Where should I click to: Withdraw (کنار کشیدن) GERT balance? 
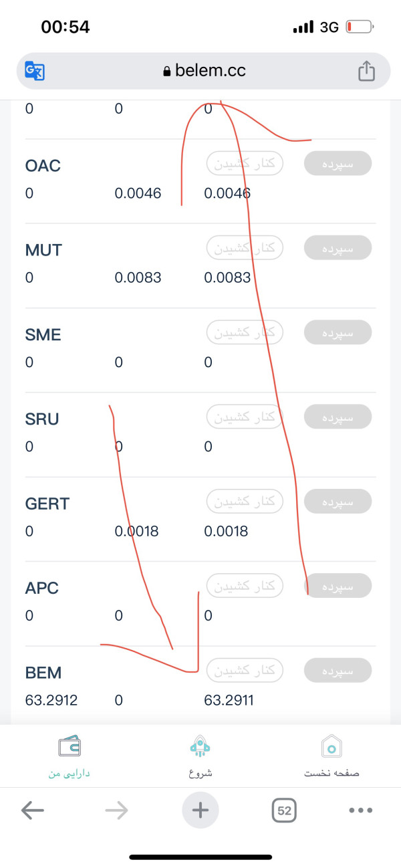click(x=245, y=501)
